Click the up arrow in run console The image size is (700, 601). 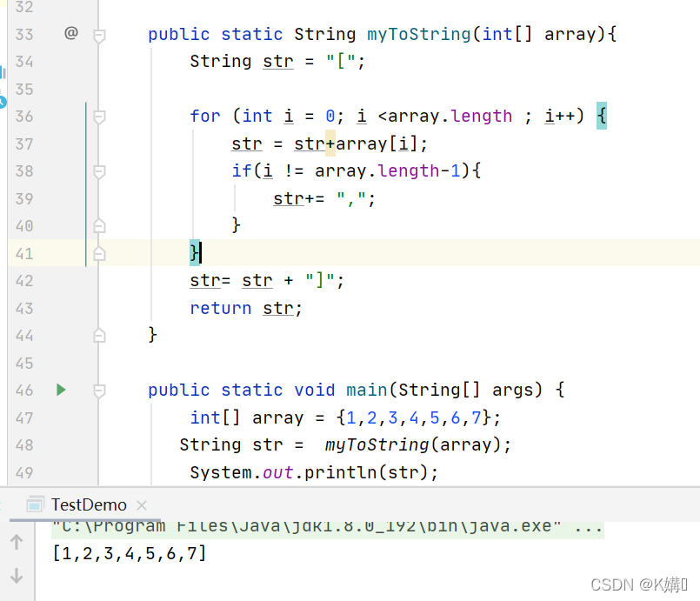(17, 543)
